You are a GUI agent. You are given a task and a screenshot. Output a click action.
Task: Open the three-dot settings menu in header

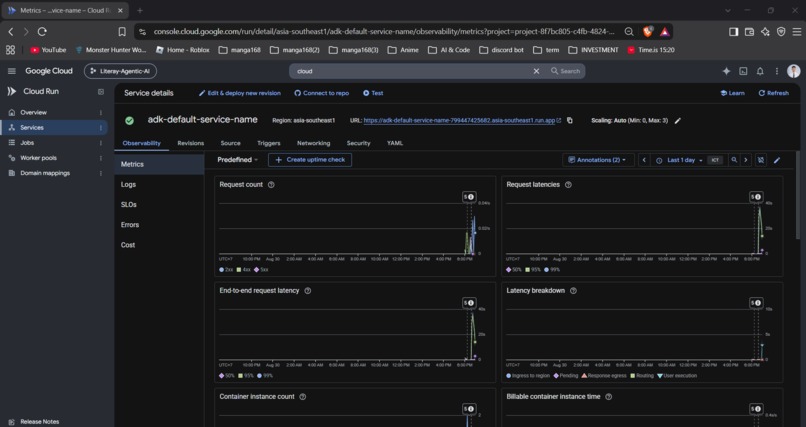[777, 71]
